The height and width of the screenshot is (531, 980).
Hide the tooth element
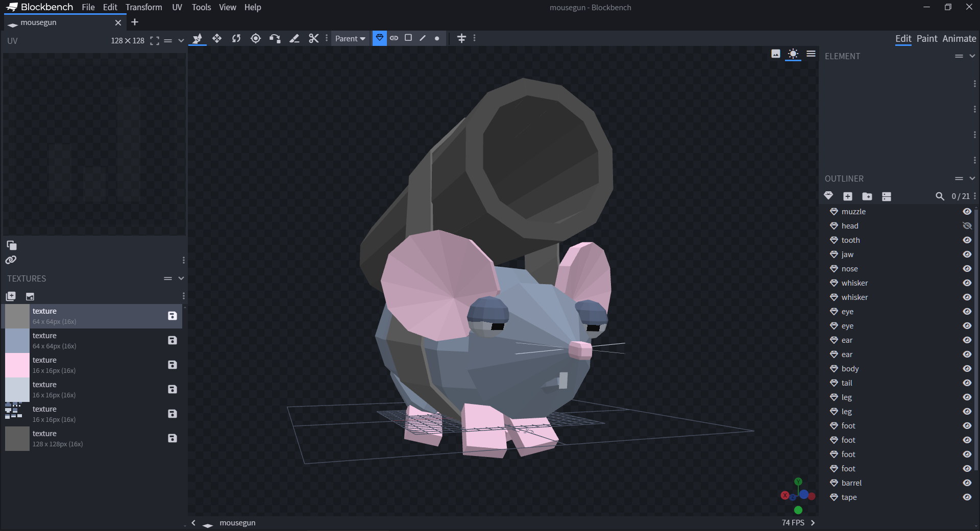[x=967, y=240]
